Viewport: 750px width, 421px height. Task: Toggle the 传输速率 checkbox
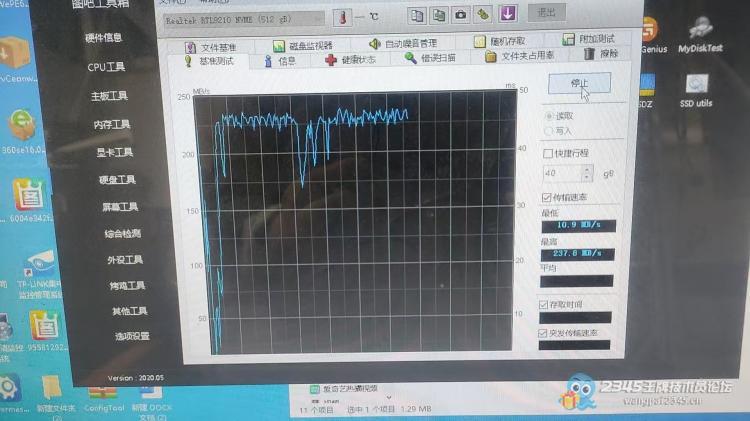(546, 197)
